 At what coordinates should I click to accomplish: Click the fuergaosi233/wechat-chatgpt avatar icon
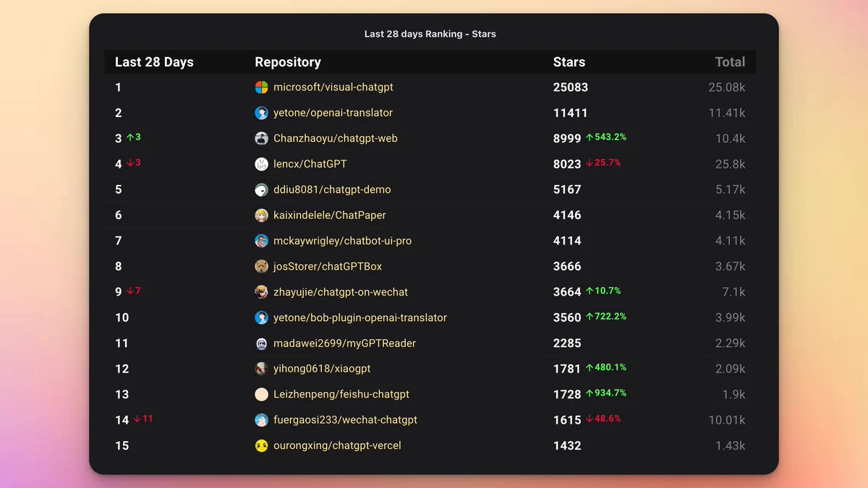pos(262,420)
